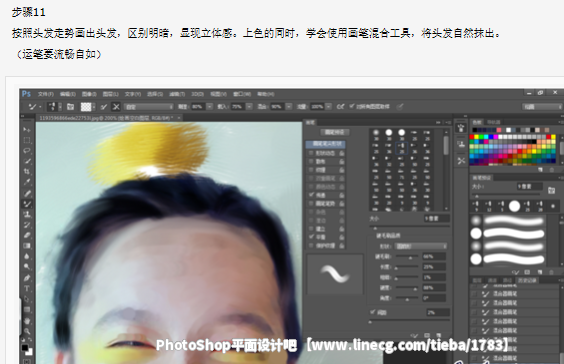Open the 编辑(E) menu
564x364 pixels.
pyautogui.click(x=68, y=94)
